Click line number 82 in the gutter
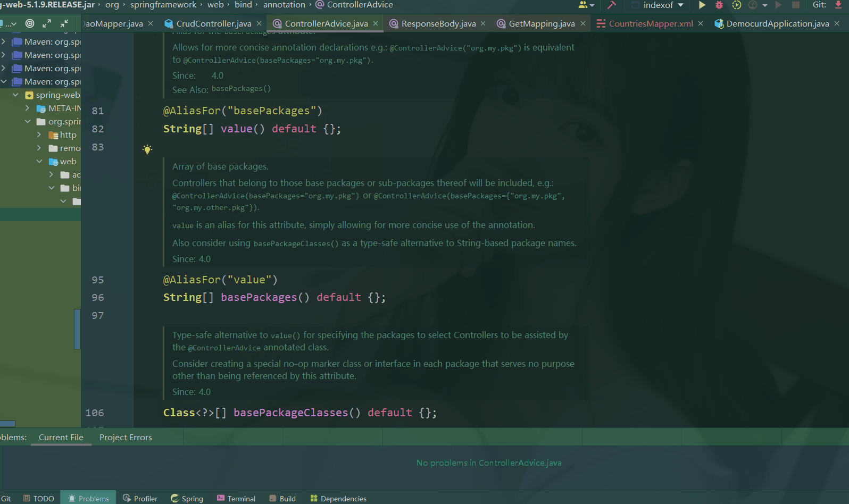 (x=98, y=129)
